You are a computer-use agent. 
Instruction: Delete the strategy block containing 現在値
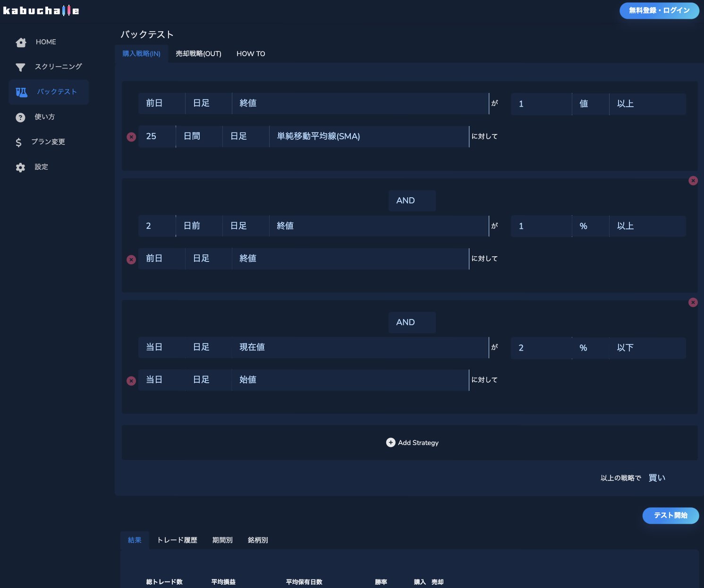(693, 302)
